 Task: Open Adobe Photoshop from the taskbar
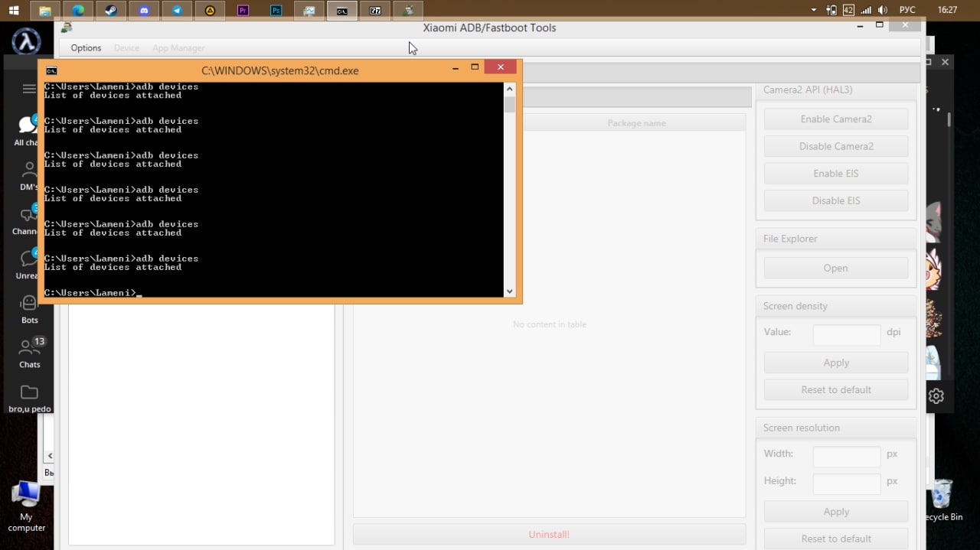(x=276, y=11)
